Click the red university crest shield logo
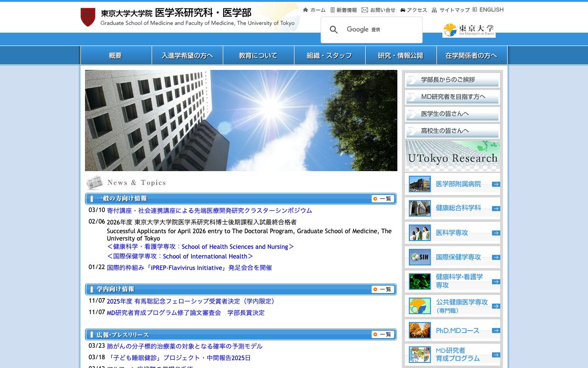The width and height of the screenshot is (588, 368). pyautogui.click(x=87, y=17)
